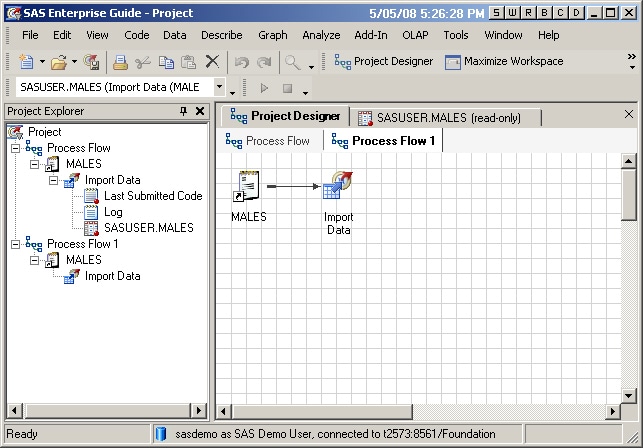This screenshot has width=643, height=448.
Task: Click the Copy toolbar icon
Action: pos(166,62)
